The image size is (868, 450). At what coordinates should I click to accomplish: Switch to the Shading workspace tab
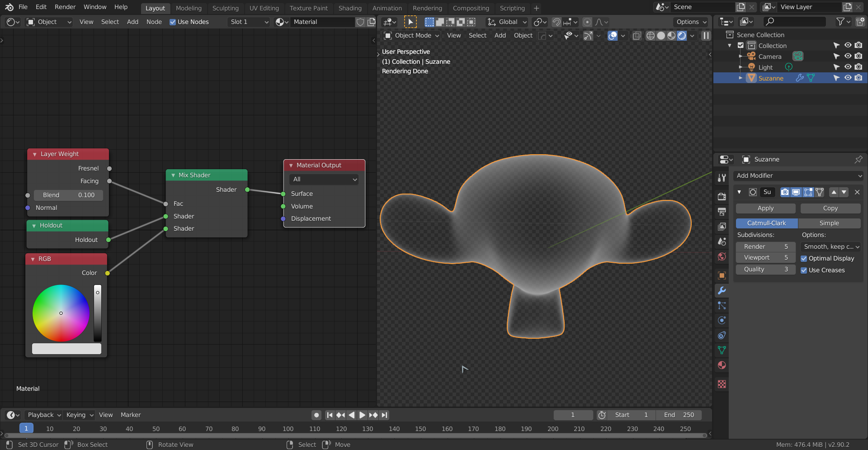[350, 8]
